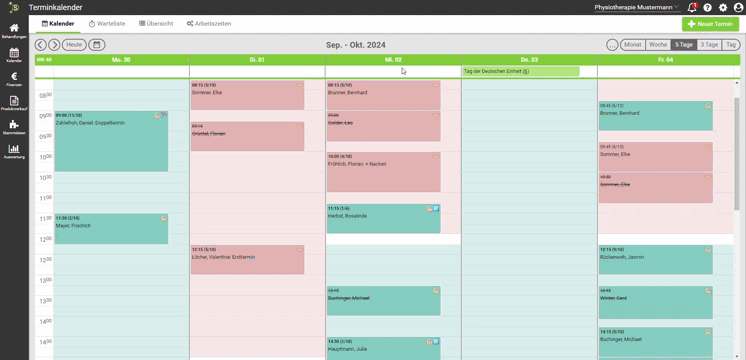746x360 pixels.
Task: Click note icon on Herbst, Rosalinde appointment
Action: (x=436, y=208)
